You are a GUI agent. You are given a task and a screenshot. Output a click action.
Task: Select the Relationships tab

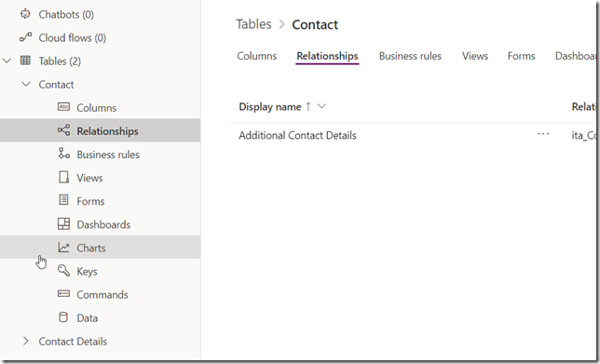(327, 56)
